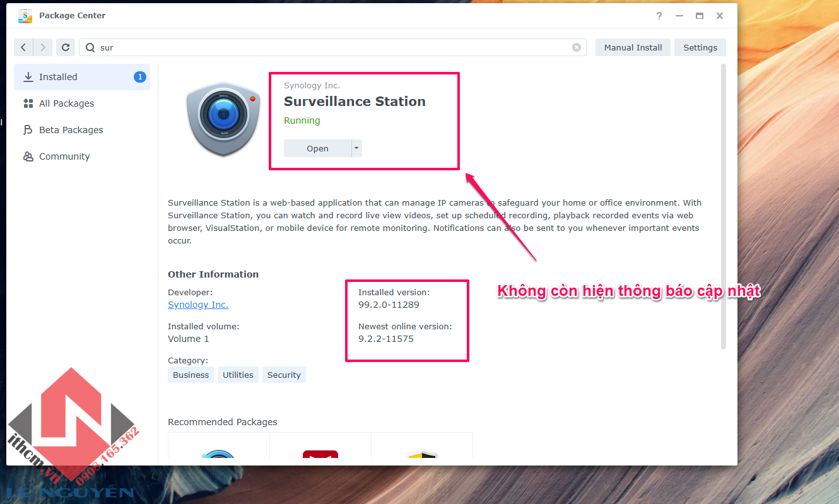
Task: Clear the search field with the X icon
Action: click(x=577, y=47)
